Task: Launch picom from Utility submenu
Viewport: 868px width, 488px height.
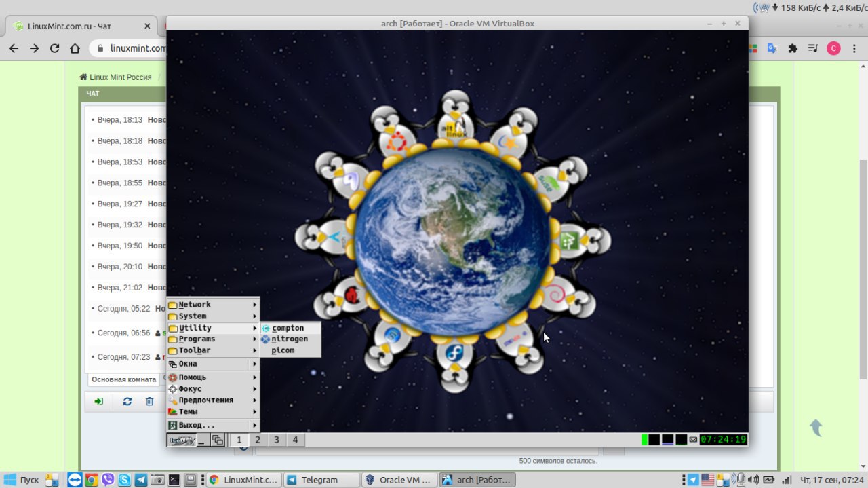Action: point(290,351)
